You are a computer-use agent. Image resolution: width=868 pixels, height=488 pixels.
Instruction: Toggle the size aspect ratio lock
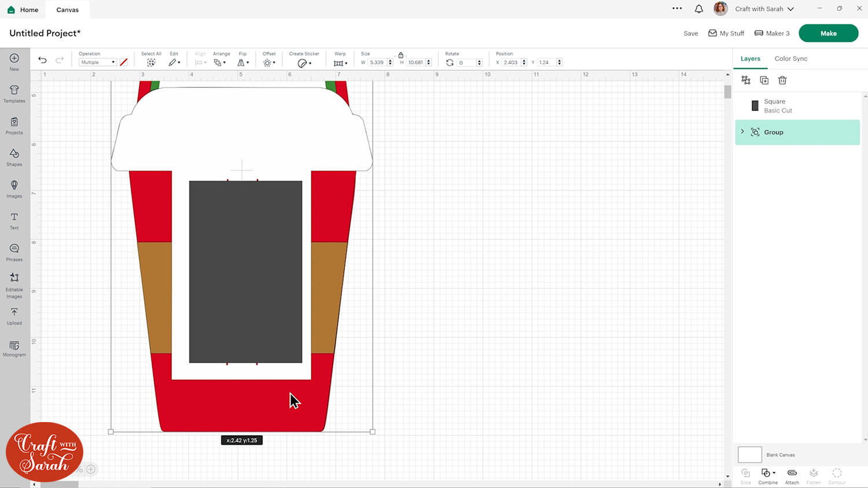tap(400, 55)
